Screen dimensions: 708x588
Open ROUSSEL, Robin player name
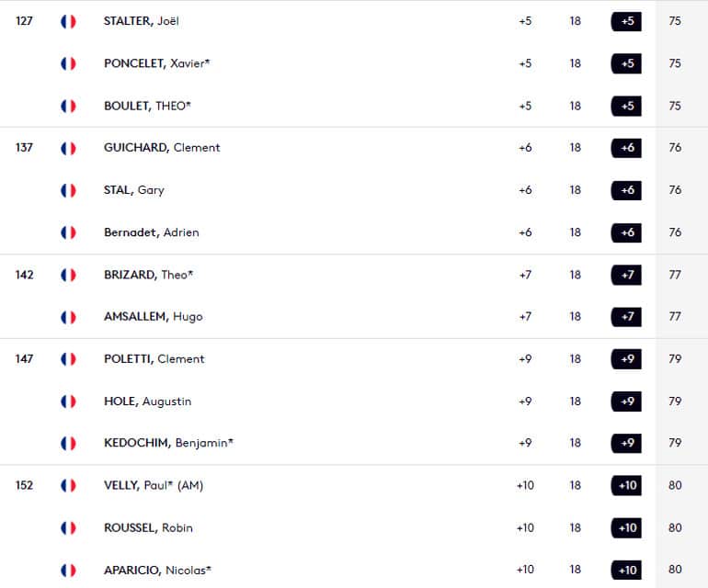[148, 528]
